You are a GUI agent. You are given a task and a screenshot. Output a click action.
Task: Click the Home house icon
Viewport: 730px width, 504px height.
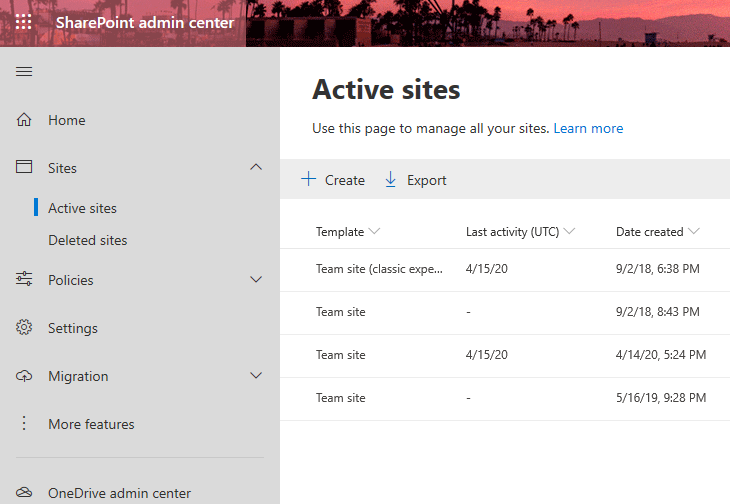(24, 120)
